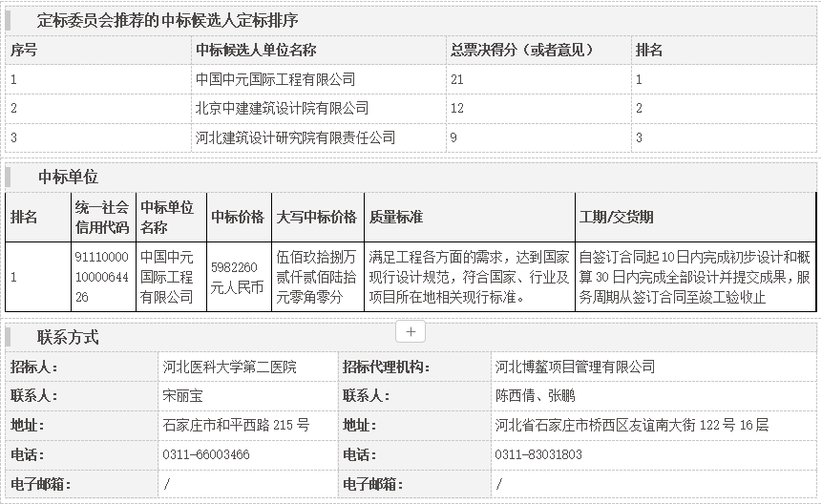Viewport: 822px width, 504px height.
Task: Select the section heading 定标委员会推荐的中标候选人定标排序
Action: click(167, 20)
